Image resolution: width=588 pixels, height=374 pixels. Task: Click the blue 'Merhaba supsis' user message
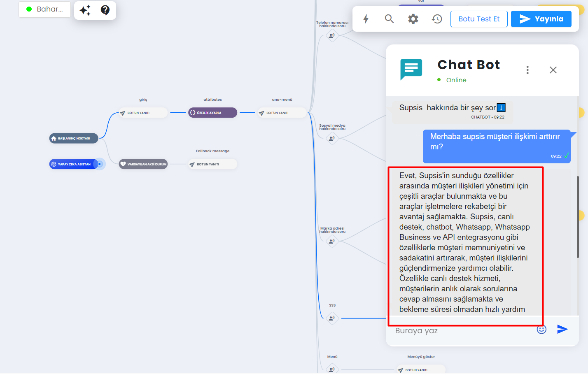tap(497, 146)
